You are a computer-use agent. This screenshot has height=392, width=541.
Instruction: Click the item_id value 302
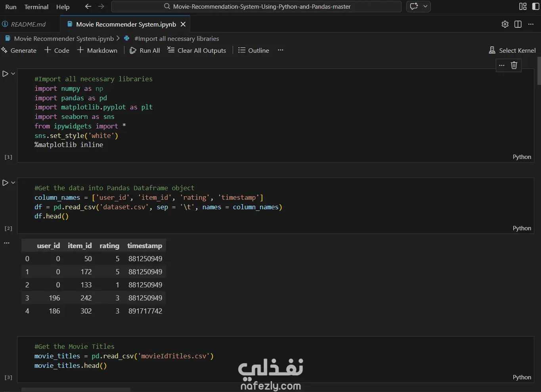pyautogui.click(x=86, y=311)
